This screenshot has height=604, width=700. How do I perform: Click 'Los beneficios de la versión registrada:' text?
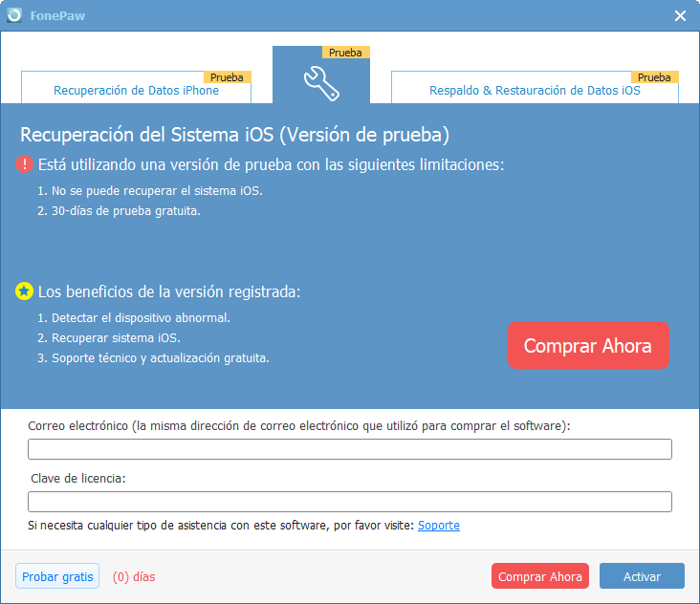(x=169, y=291)
